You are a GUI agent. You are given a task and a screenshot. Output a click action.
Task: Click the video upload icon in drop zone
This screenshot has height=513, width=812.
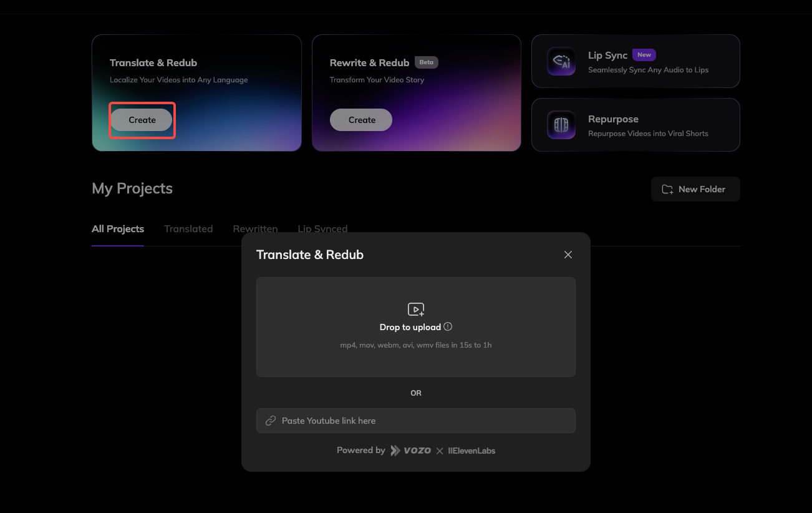pyautogui.click(x=416, y=310)
